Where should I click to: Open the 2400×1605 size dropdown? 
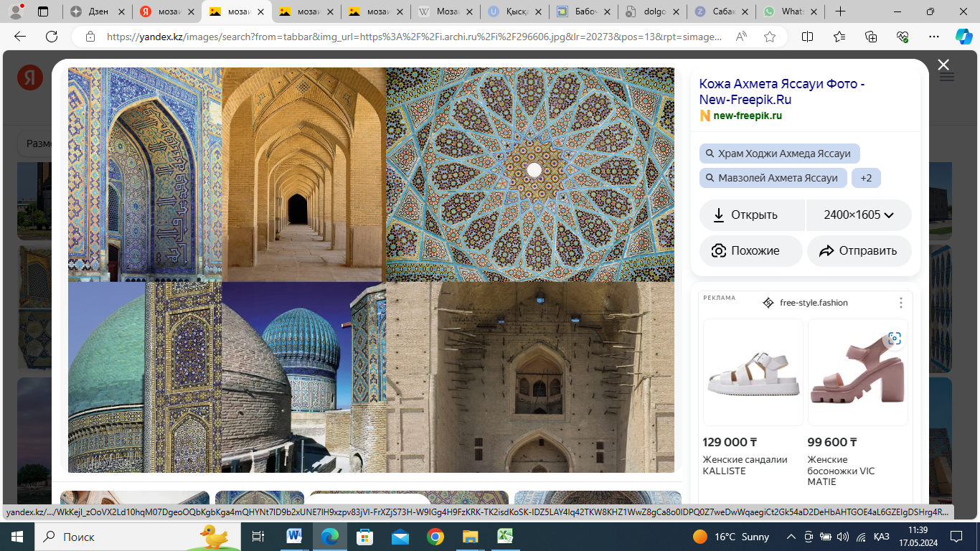(x=859, y=215)
